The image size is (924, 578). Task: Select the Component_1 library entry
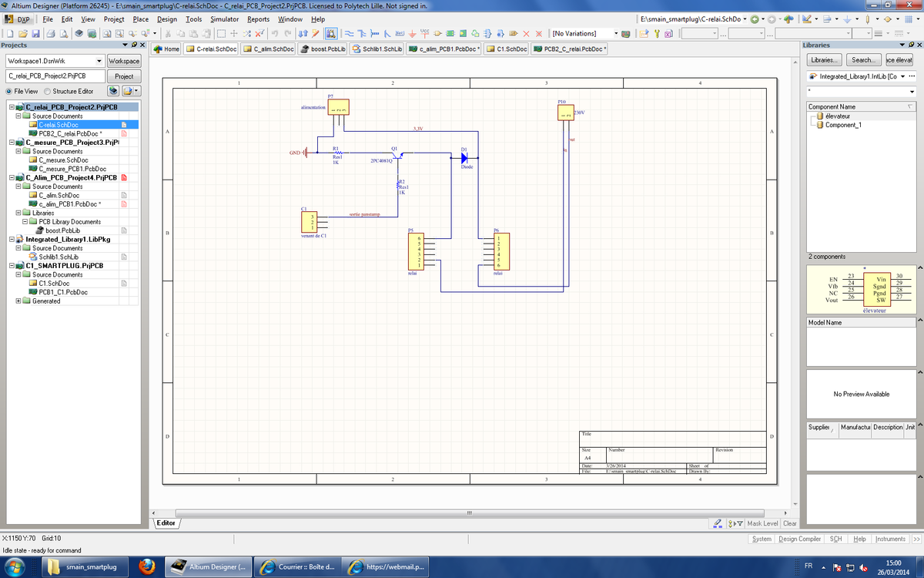843,125
